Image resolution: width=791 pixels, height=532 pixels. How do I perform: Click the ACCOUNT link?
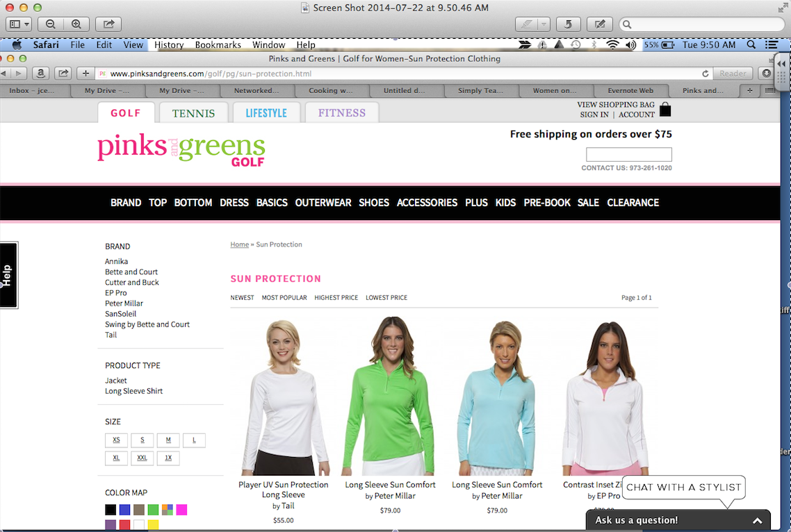pyautogui.click(x=637, y=115)
